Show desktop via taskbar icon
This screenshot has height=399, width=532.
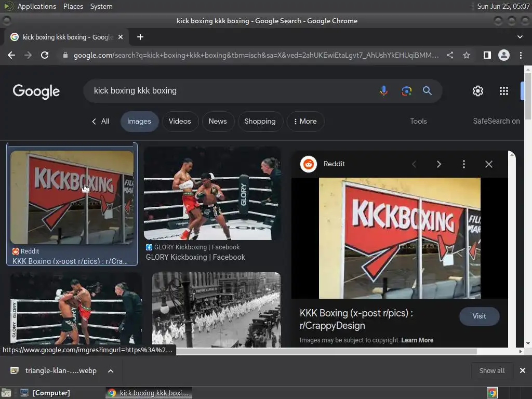coord(6,393)
